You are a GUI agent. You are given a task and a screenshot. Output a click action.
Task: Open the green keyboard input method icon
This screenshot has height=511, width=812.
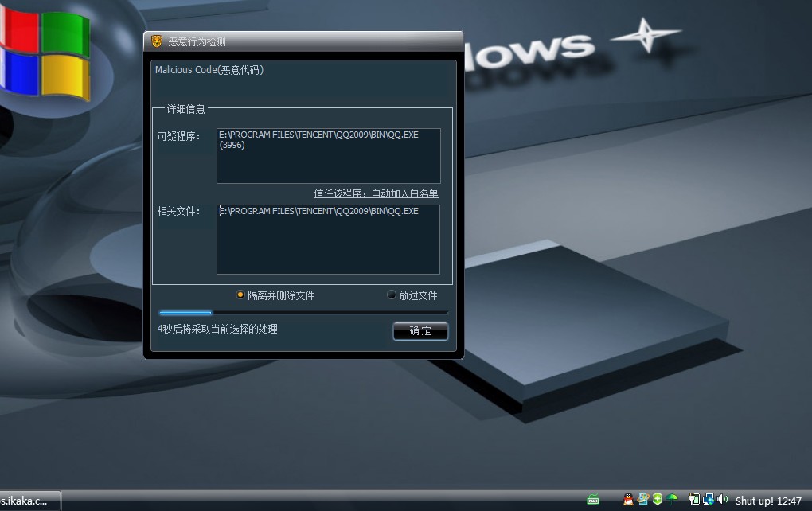(593, 500)
